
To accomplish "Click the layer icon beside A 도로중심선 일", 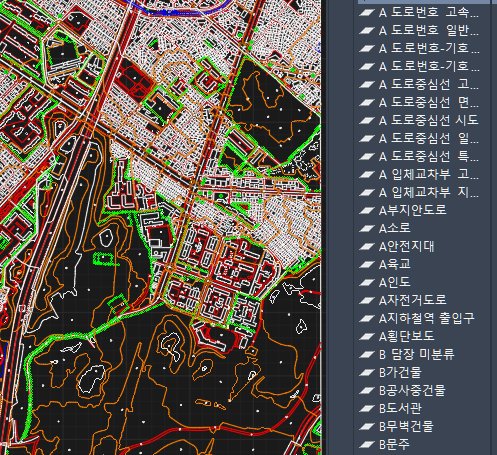I will click(367, 139).
